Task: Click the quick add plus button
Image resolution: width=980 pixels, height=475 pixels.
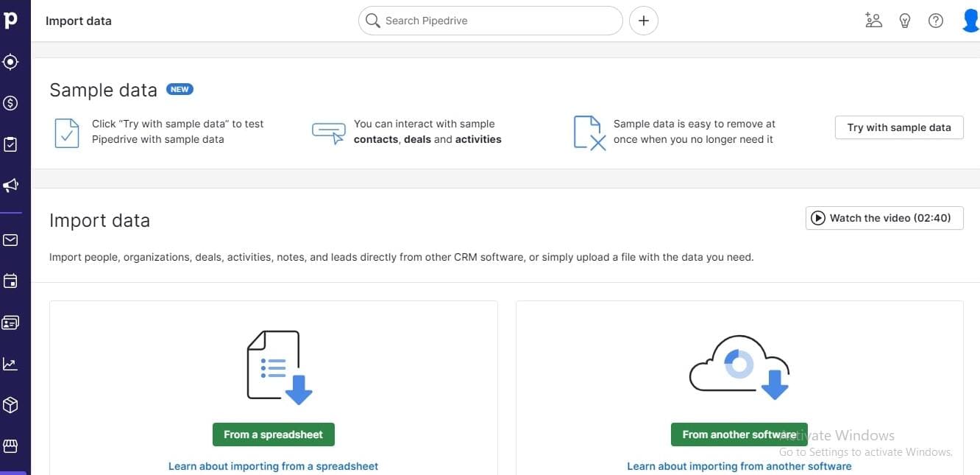Action: click(x=644, y=21)
